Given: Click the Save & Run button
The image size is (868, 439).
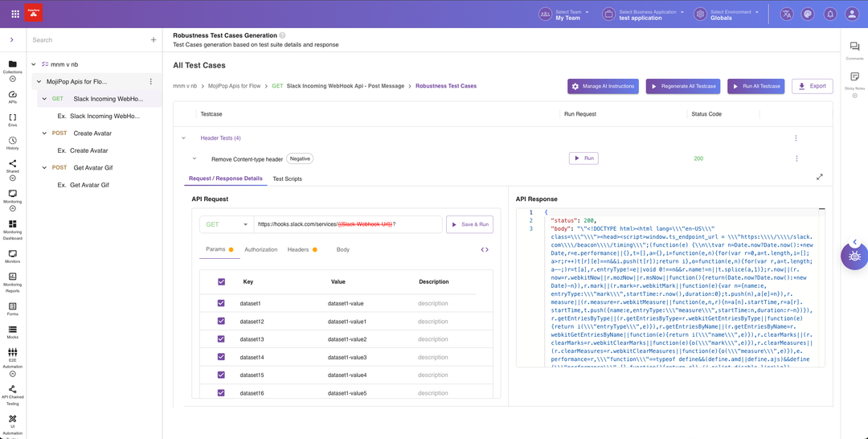Looking at the screenshot, I should pyautogui.click(x=469, y=224).
